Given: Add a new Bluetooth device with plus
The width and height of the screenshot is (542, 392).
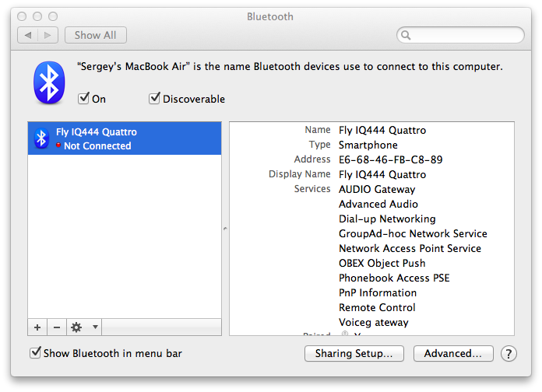Looking at the screenshot, I should pyautogui.click(x=37, y=327).
